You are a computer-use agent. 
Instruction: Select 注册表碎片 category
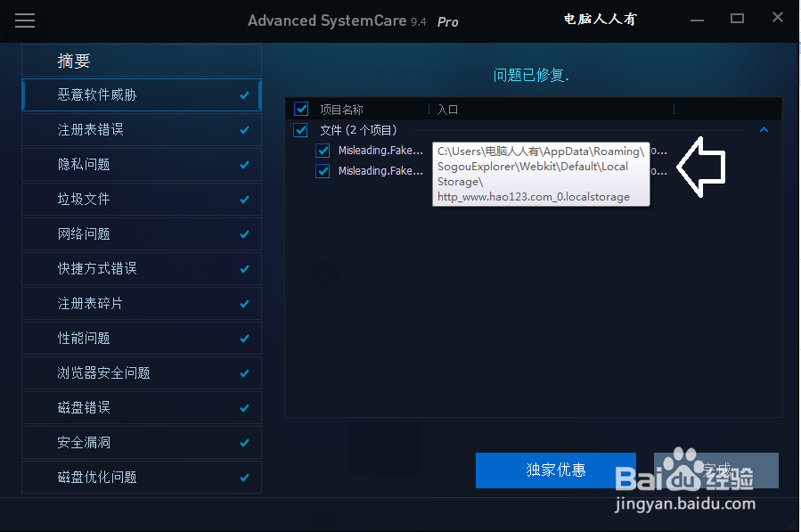click(x=142, y=304)
